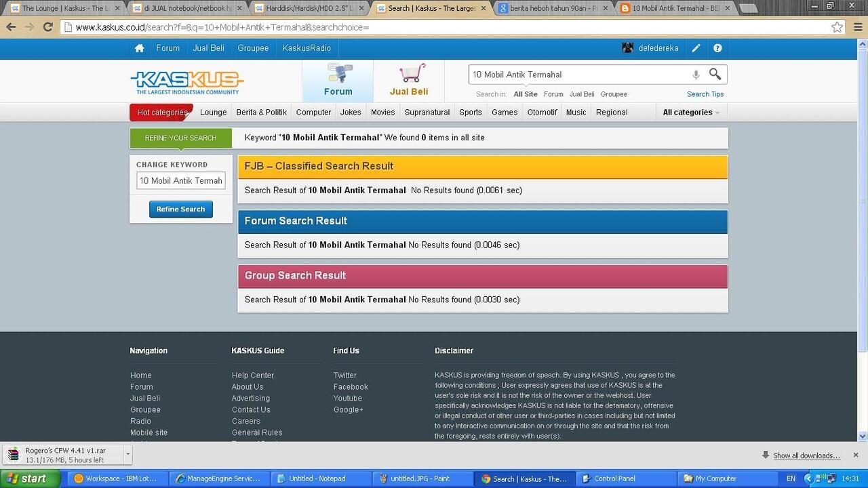
Task: Select All Site search scope
Action: 526,94
